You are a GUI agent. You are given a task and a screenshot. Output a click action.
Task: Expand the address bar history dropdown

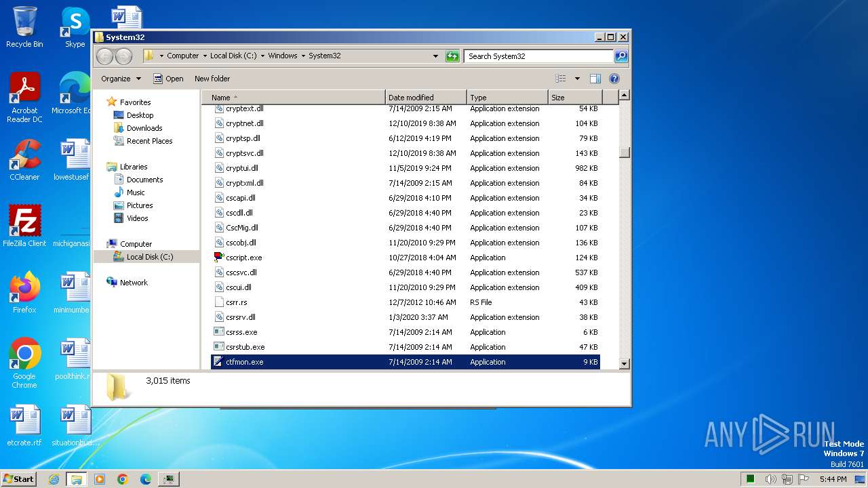pos(435,56)
